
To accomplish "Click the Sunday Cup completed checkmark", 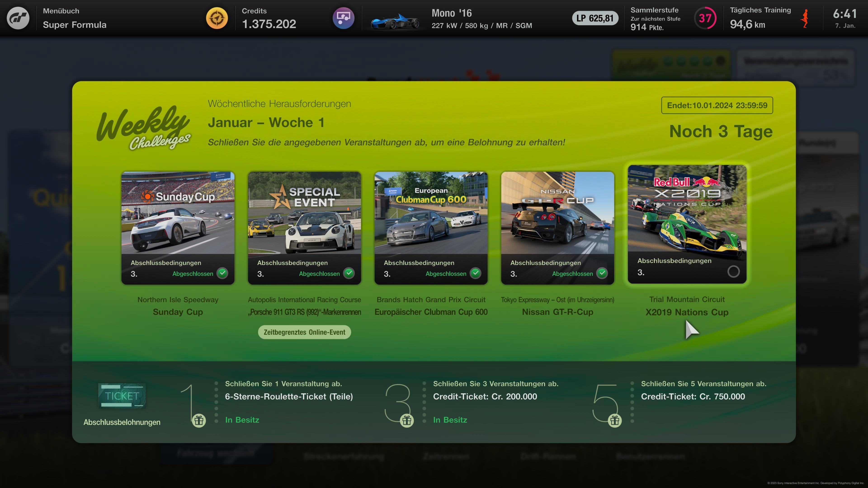I will [x=222, y=273].
